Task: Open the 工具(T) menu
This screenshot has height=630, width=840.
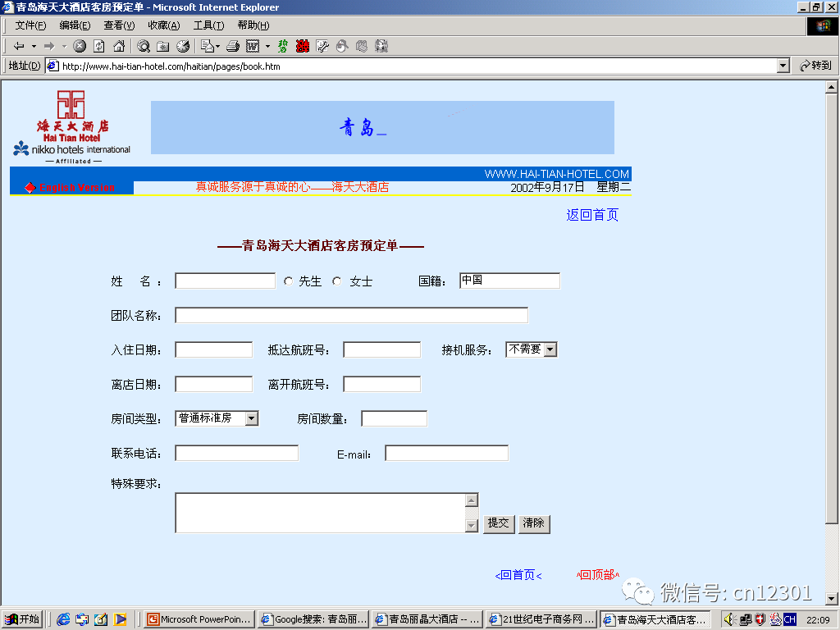Action: 208,25
